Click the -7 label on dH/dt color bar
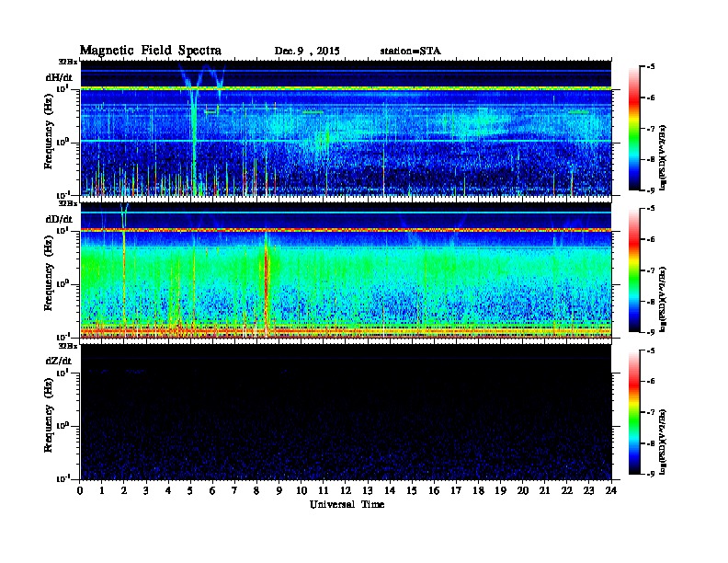728x563 pixels. click(652, 129)
